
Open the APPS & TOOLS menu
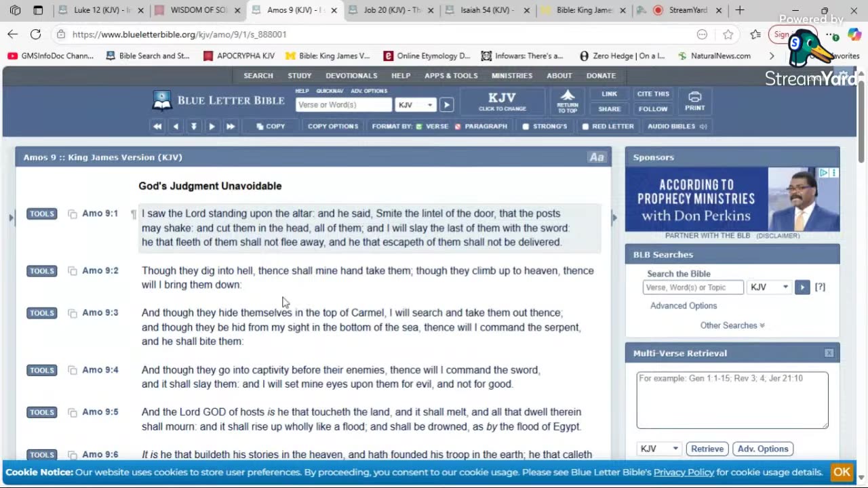[451, 76]
